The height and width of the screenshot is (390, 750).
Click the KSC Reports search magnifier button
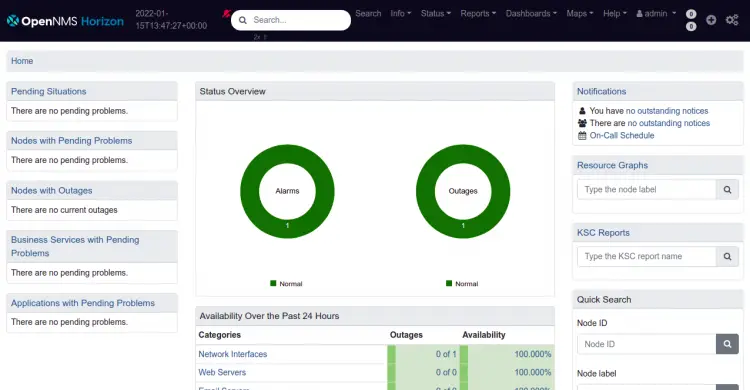[x=727, y=256]
